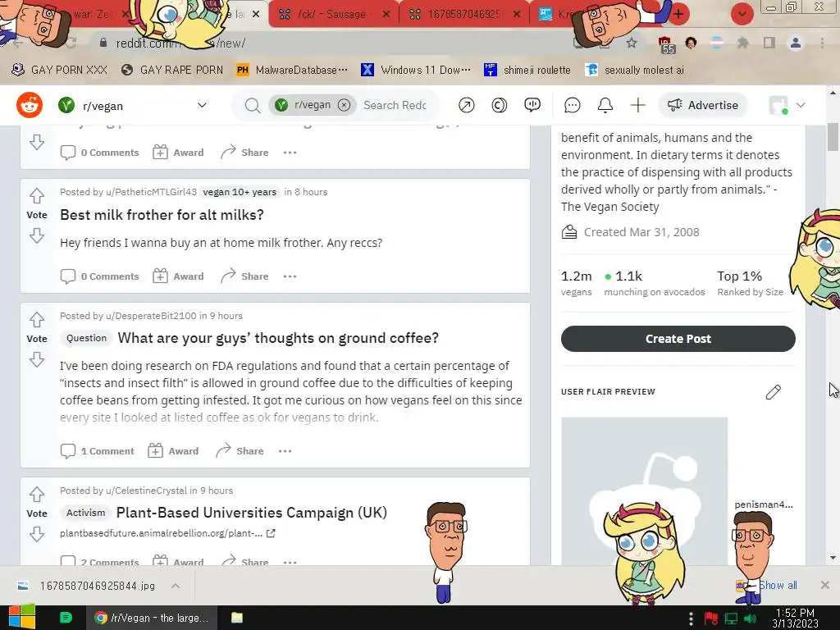
Task: Open the Chrome profile icon
Action: point(796,43)
